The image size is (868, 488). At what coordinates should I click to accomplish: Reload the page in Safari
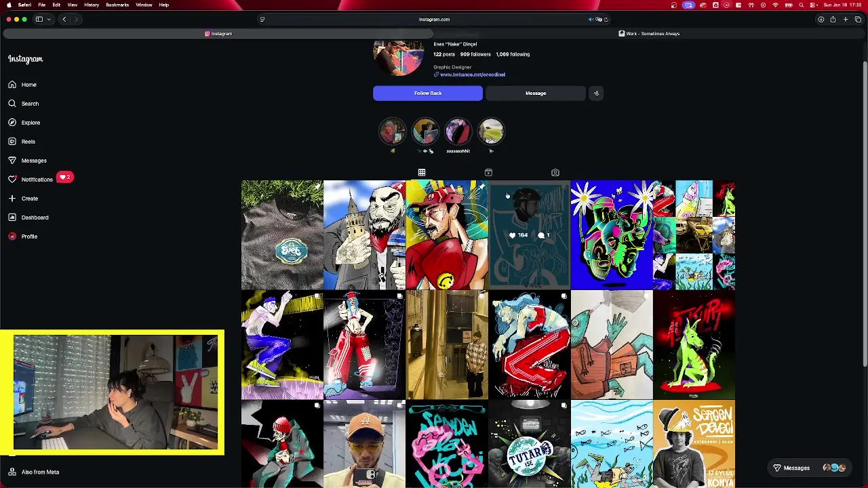(x=606, y=19)
